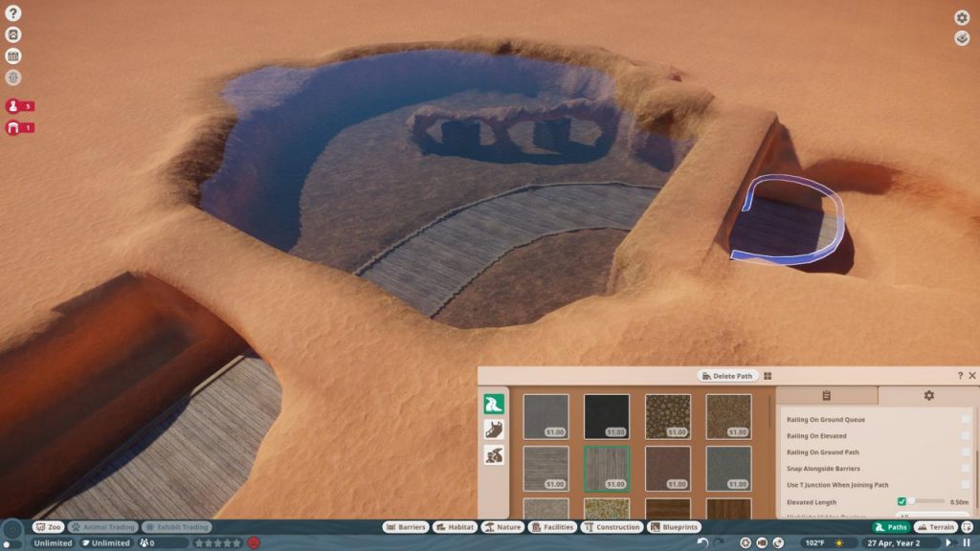Enable Railing On Elevated
Viewport: 980px width, 551px height.
coord(965,436)
